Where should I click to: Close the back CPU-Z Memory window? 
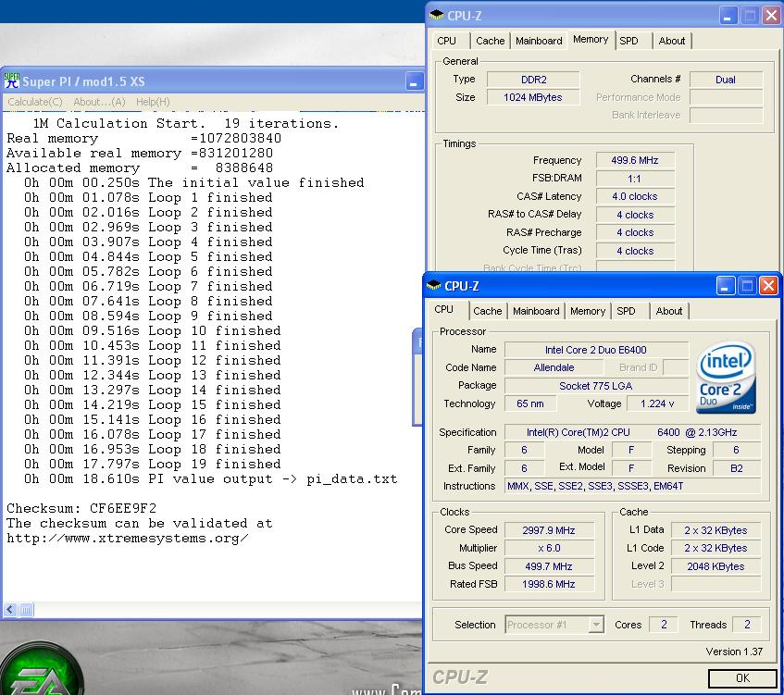(771, 16)
